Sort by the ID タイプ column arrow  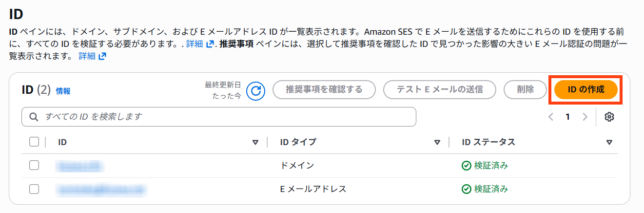(437, 143)
